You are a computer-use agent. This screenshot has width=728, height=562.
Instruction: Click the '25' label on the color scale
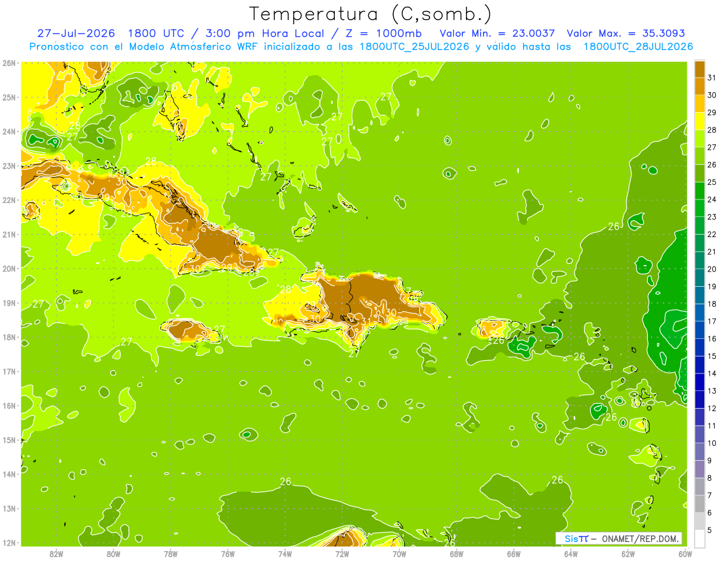point(712,182)
